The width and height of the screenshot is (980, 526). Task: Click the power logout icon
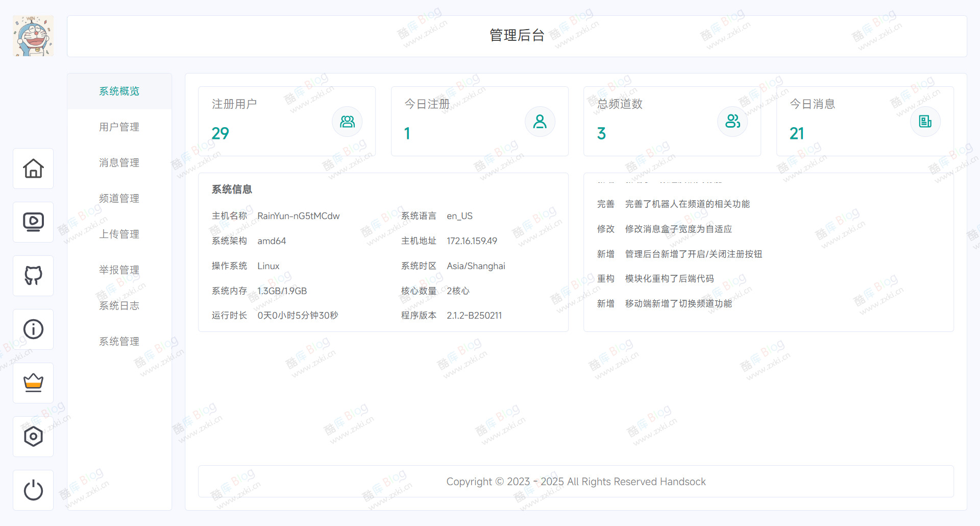[x=33, y=490]
